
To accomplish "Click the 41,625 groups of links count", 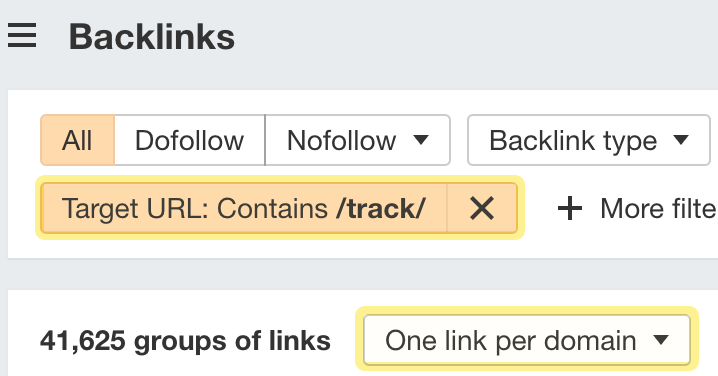I will [185, 341].
